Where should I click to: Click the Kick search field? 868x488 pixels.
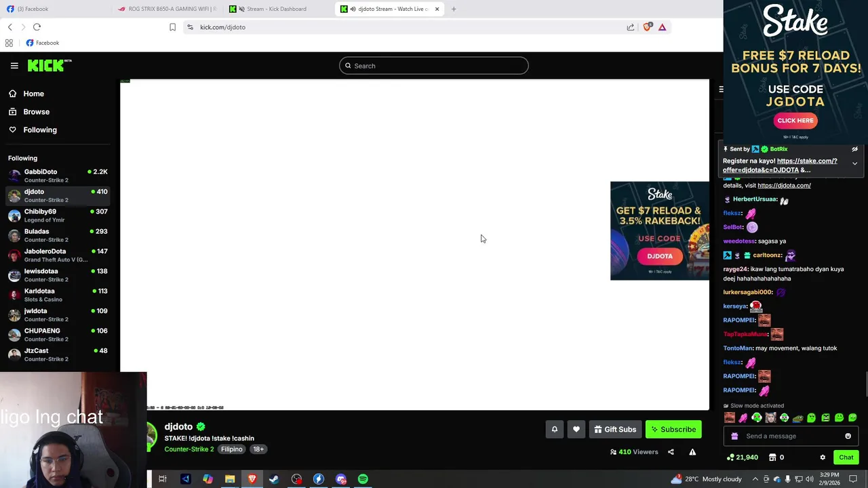(434, 66)
